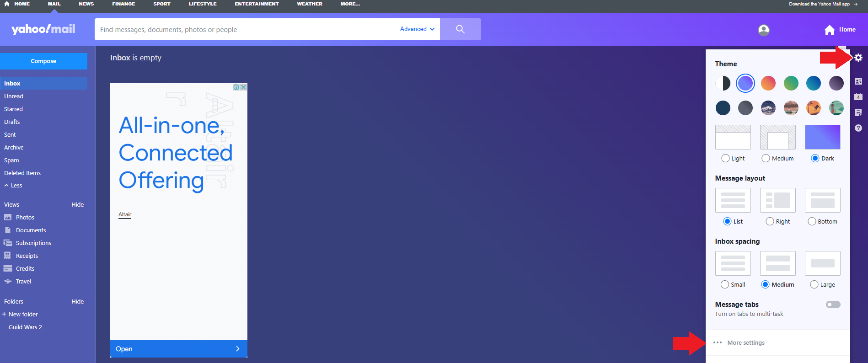The width and height of the screenshot is (868, 363).
Task: Choose the Right message layout option
Action: [770, 221]
